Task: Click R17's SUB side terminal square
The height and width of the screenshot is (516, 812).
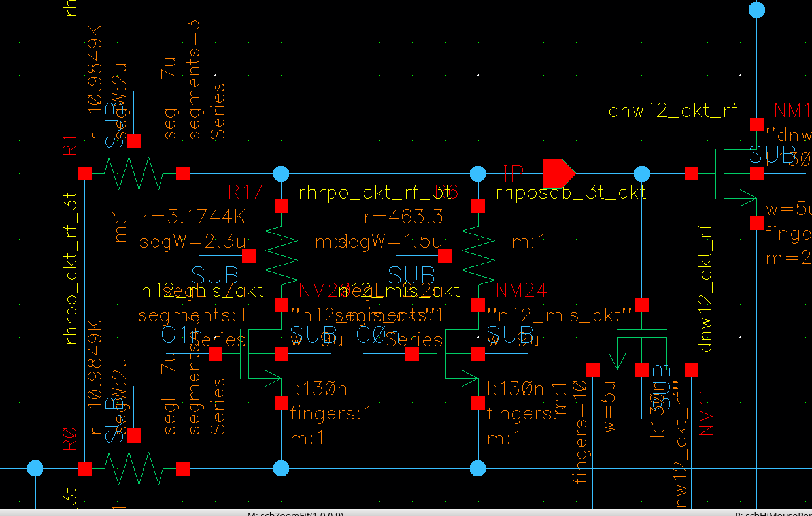Action: click(248, 255)
